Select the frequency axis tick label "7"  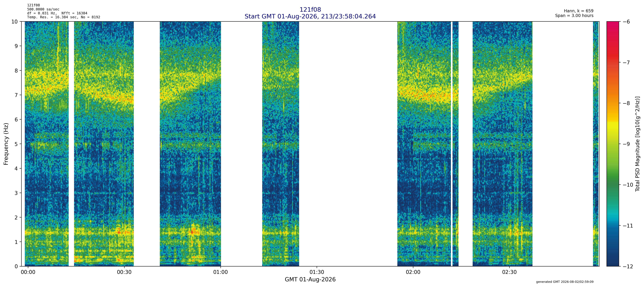tap(16, 95)
